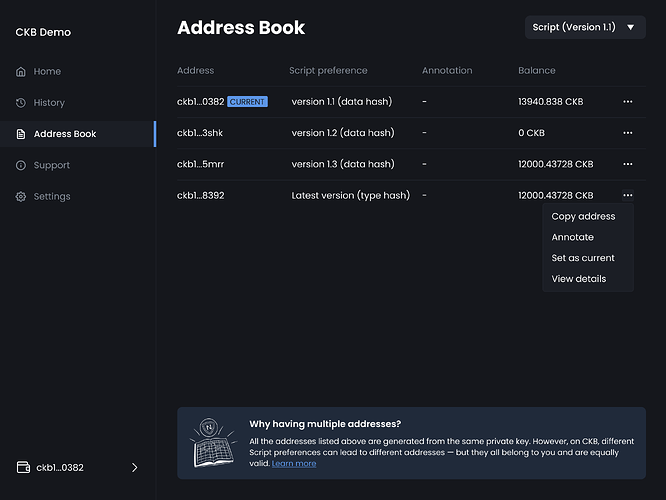This screenshot has height=500, width=666.
Task: Choose View details in context menu
Action: (x=578, y=279)
